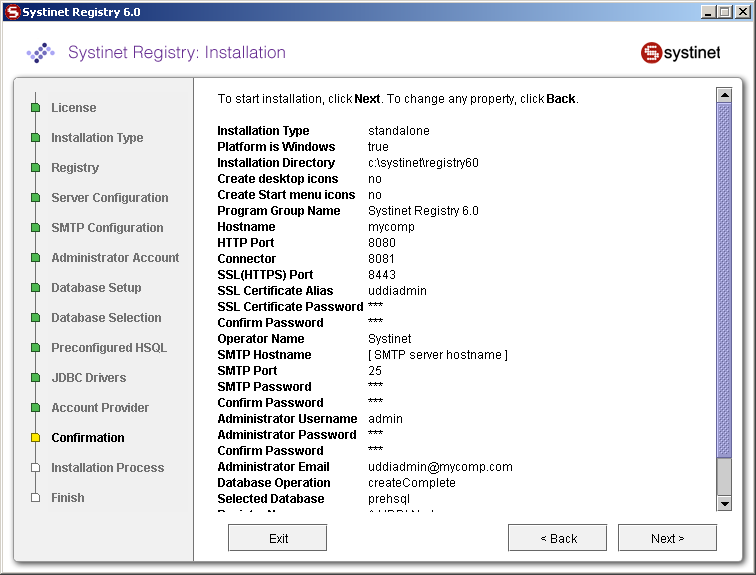Close the Systinet Registry window
Viewport: 756px width, 575px height.
(x=743, y=12)
